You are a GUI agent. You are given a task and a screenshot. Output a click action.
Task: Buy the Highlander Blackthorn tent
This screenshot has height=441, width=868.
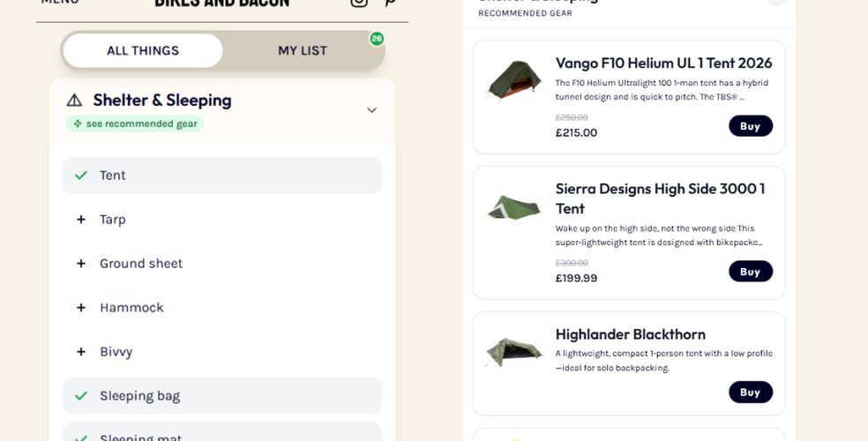click(750, 392)
